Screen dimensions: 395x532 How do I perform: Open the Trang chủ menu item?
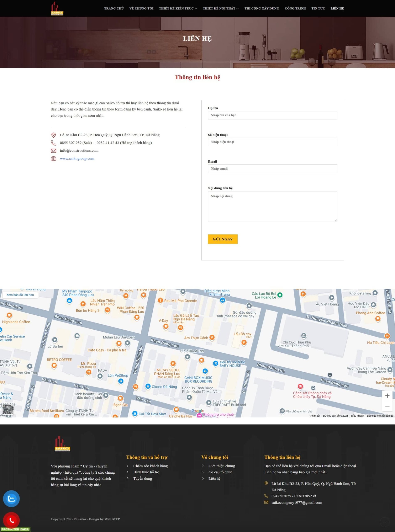[114, 8]
